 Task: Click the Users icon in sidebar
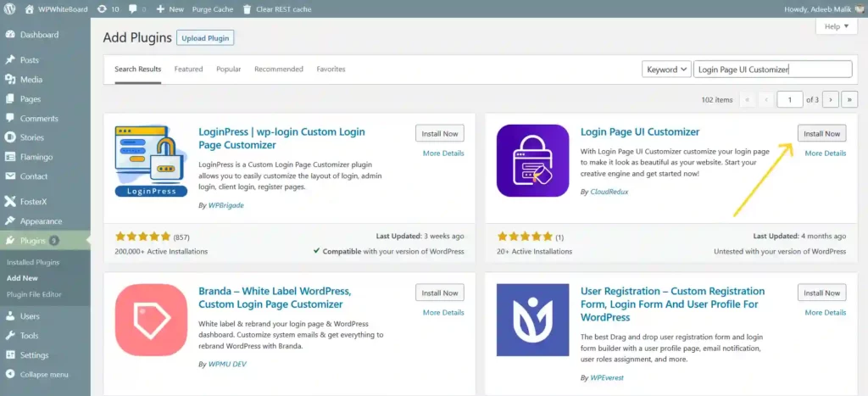(9, 316)
